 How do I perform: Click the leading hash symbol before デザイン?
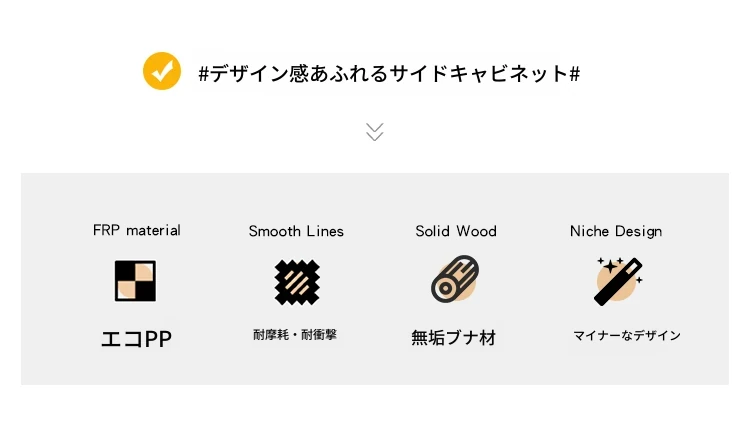pos(204,74)
